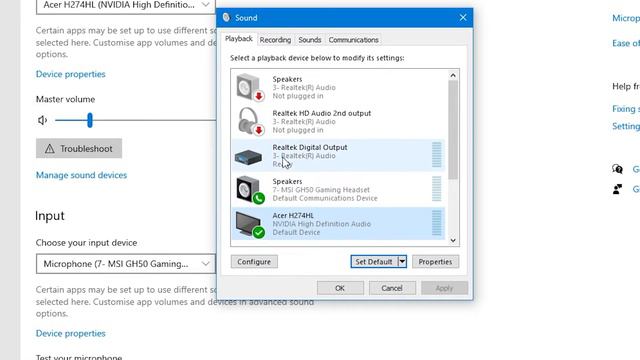Switch to the Playback tab
Viewport: 640px width, 360px height.
tap(239, 39)
